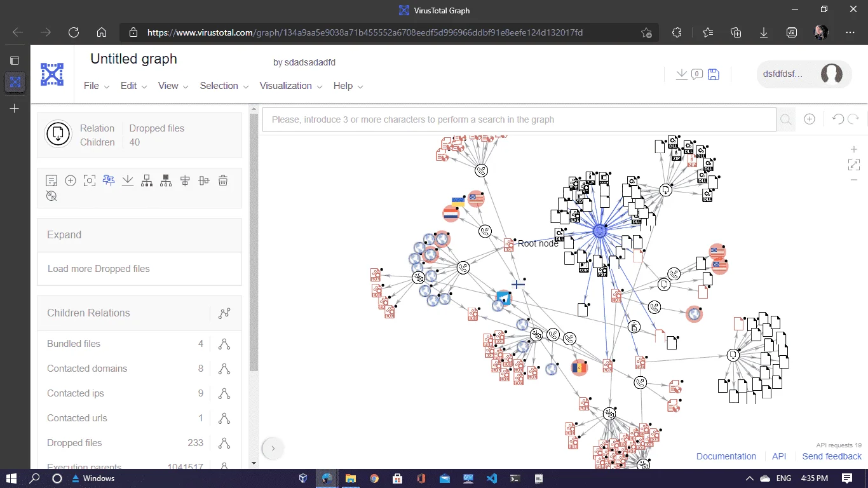Open the Selection menu
The width and height of the screenshot is (868, 488).
(224, 86)
